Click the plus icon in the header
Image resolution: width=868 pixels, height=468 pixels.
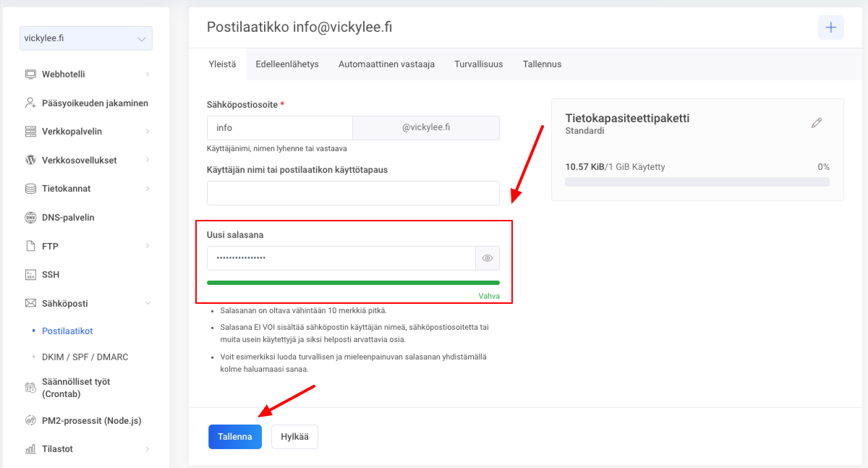(x=830, y=27)
